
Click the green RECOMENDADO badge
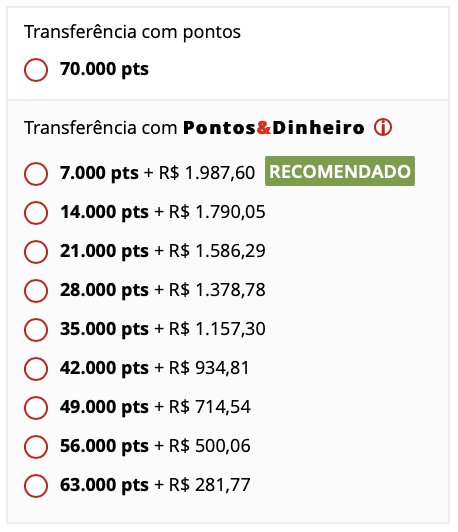(340, 171)
